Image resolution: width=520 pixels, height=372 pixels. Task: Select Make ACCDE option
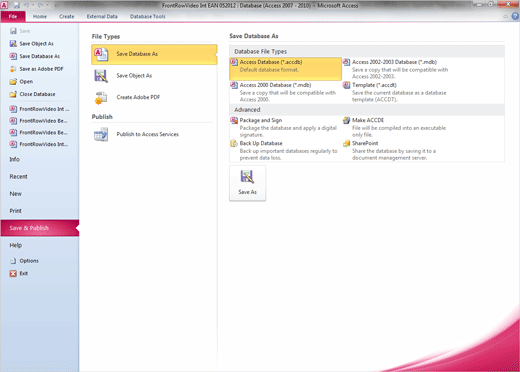pos(397,127)
